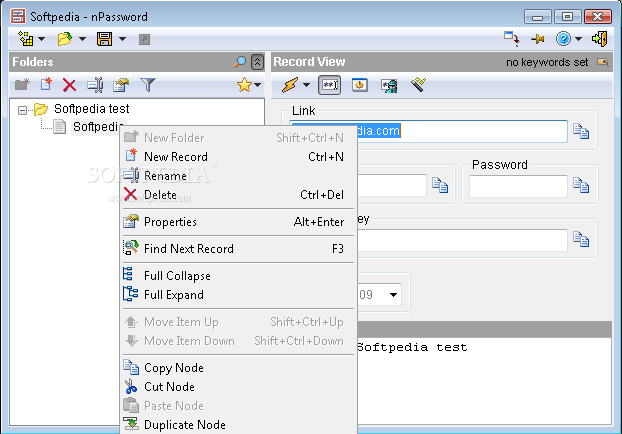Click the new database icon in main toolbar
This screenshot has width=622, height=434.
click(26, 39)
